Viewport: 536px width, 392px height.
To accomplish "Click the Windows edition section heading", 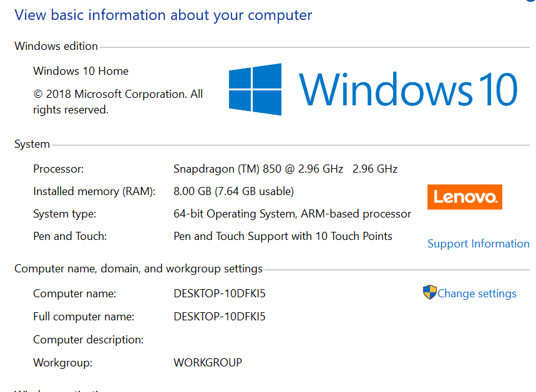I will [x=56, y=46].
